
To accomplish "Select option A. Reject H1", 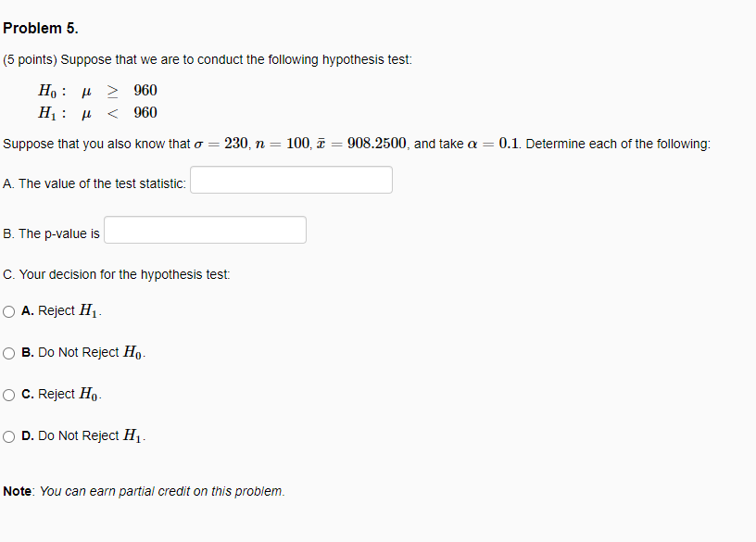I will pyautogui.click(x=8, y=310).
